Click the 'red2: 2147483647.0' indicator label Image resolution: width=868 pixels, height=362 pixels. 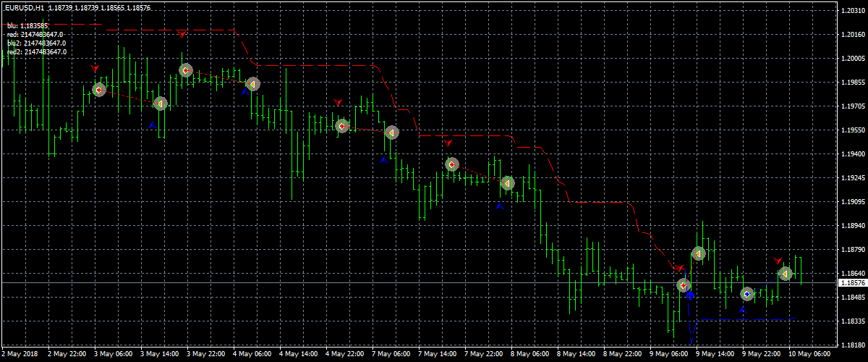(37, 51)
